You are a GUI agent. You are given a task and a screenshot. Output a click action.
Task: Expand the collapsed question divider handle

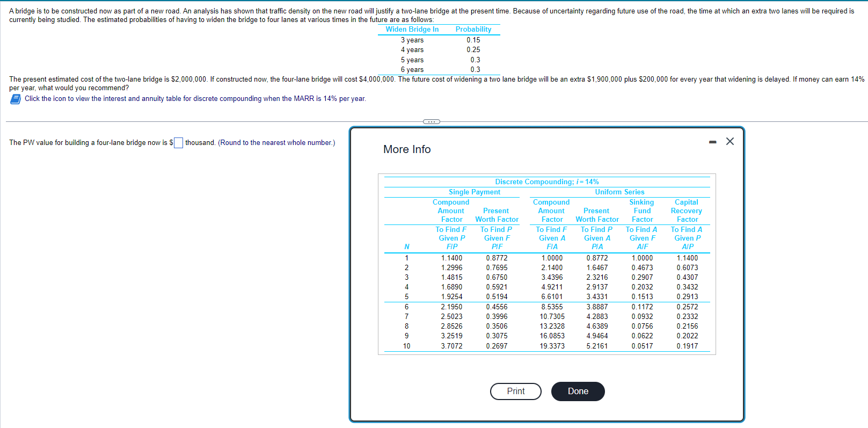(432, 121)
